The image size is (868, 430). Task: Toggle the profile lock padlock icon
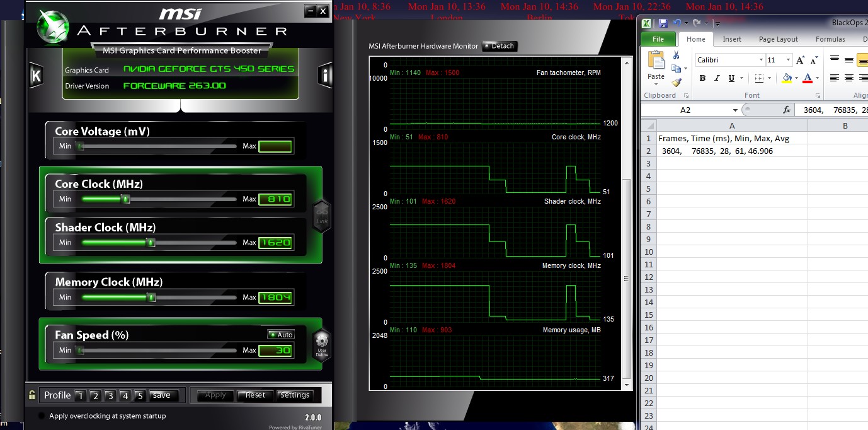click(32, 395)
